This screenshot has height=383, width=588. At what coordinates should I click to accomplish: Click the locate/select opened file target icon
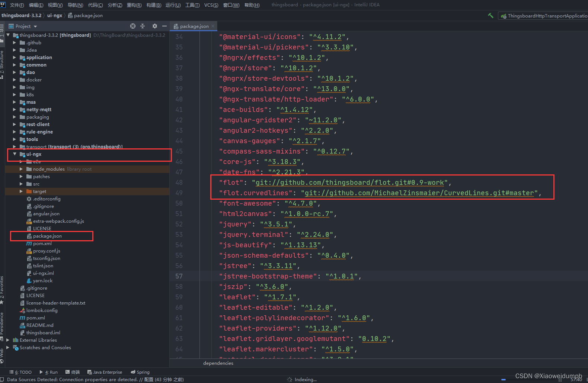(133, 26)
